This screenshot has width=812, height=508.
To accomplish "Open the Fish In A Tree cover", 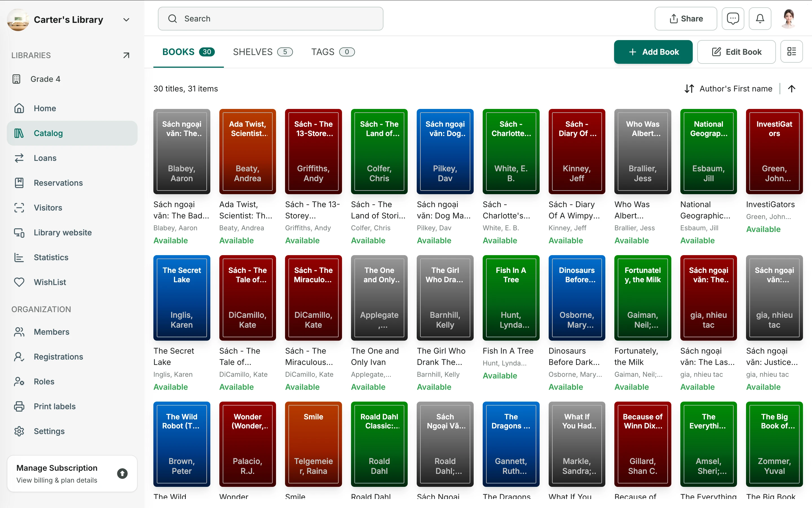I will click(511, 298).
